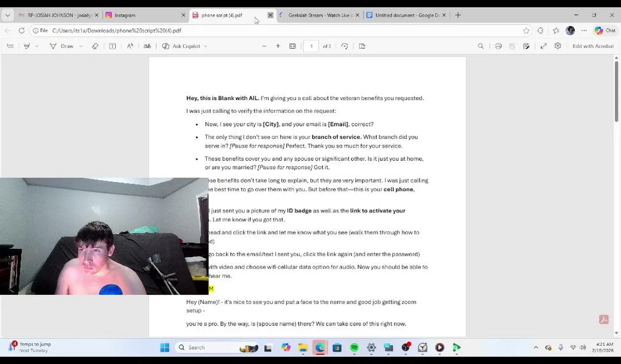Print the PDF document

pos(498,46)
